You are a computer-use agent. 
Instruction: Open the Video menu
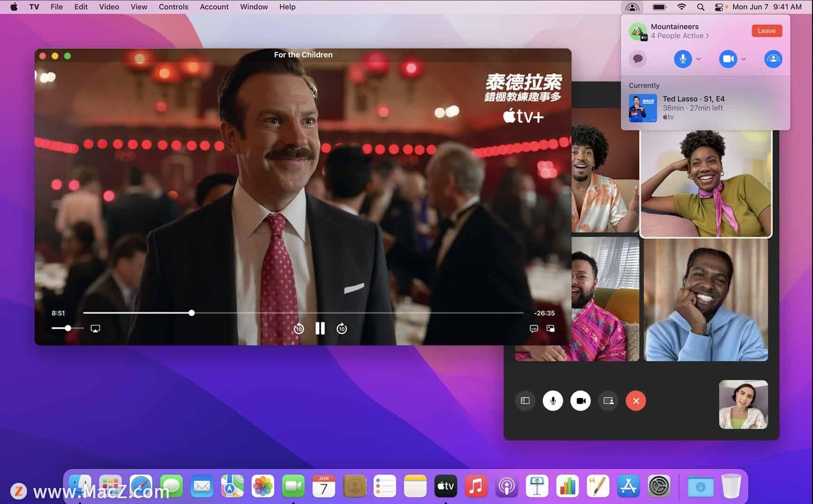coord(109,7)
